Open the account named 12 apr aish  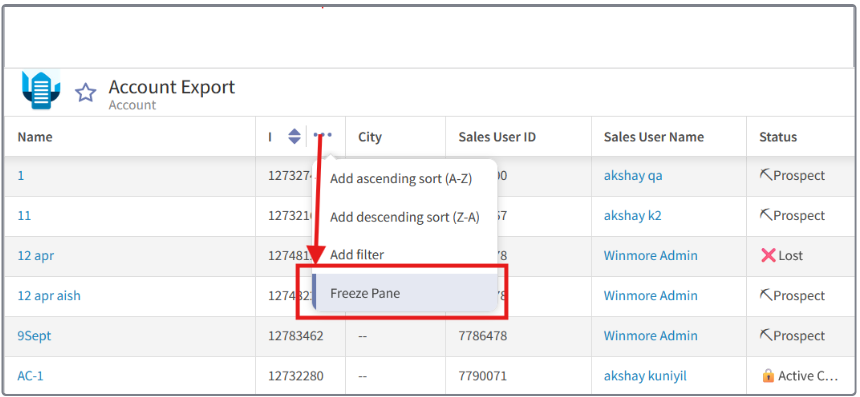coord(49,296)
